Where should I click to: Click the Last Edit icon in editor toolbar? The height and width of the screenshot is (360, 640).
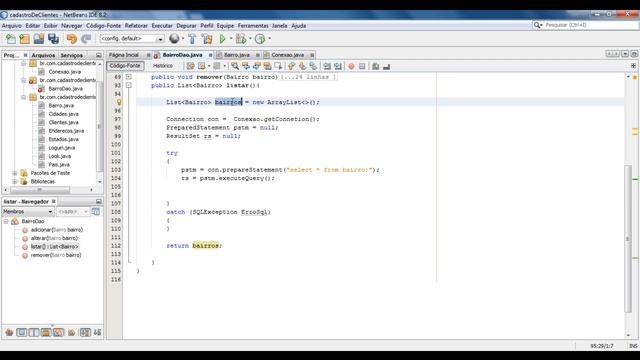pyautogui.click(x=191, y=66)
